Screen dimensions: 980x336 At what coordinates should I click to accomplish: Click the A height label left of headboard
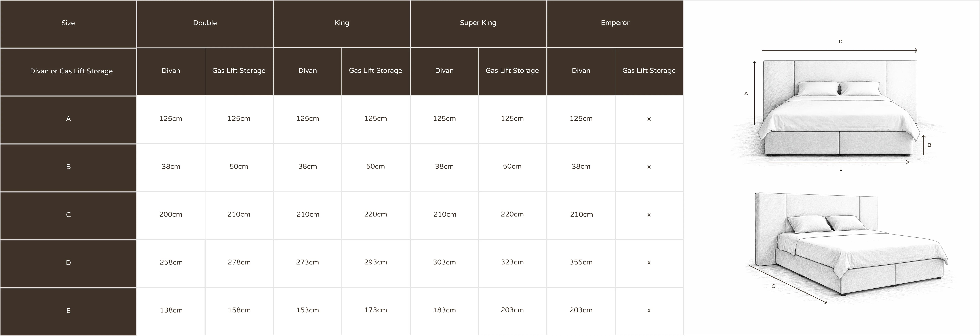[x=746, y=93]
